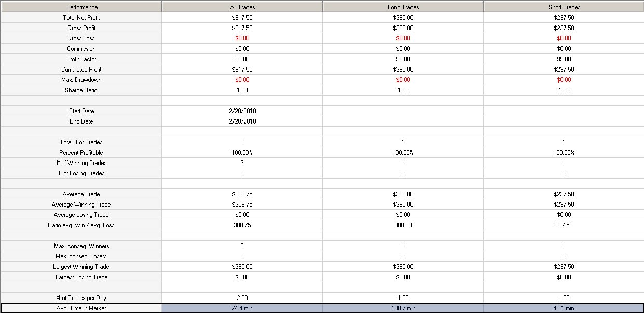The image size is (644, 313).
Task: Select the Total # of Trades label
Action: click(81, 142)
